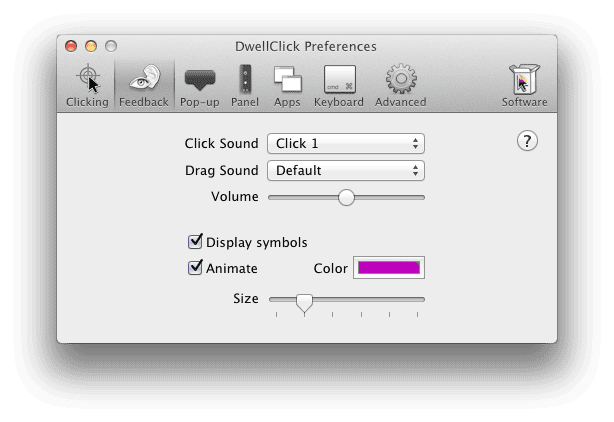The image size is (614, 422).
Task: Disable the Animate checkbox
Action: click(x=195, y=268)
